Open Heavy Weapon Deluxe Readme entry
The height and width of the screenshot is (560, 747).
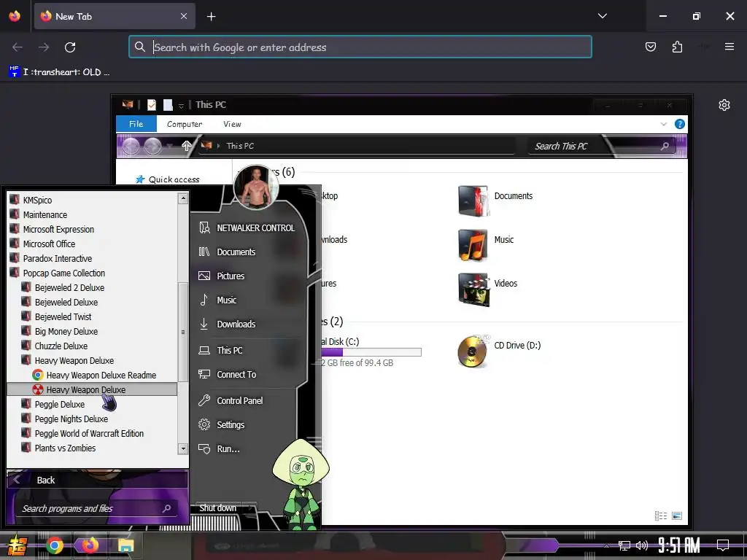pyautogui.click(x=94, y=376)
